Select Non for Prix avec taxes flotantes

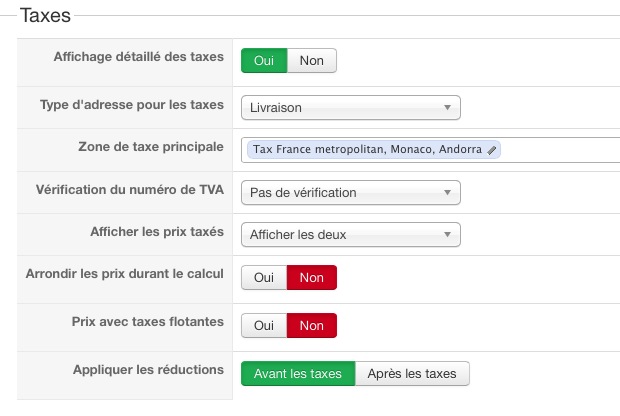[x=312, y=326]
